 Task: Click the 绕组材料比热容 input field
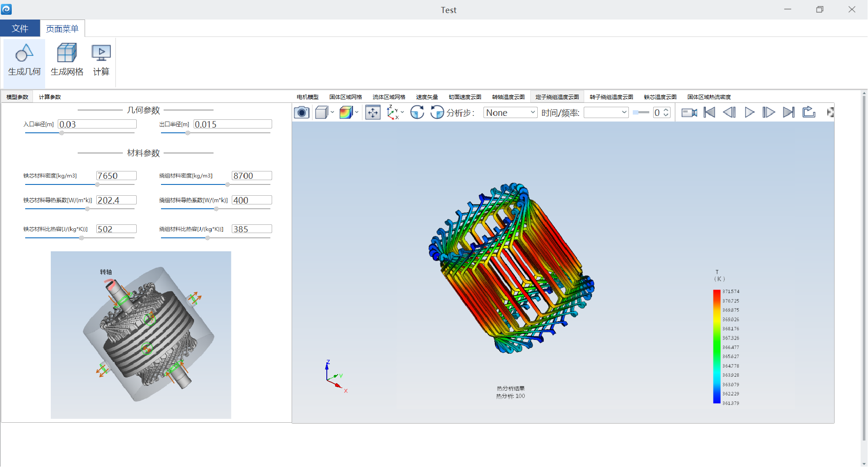(252, 229)
